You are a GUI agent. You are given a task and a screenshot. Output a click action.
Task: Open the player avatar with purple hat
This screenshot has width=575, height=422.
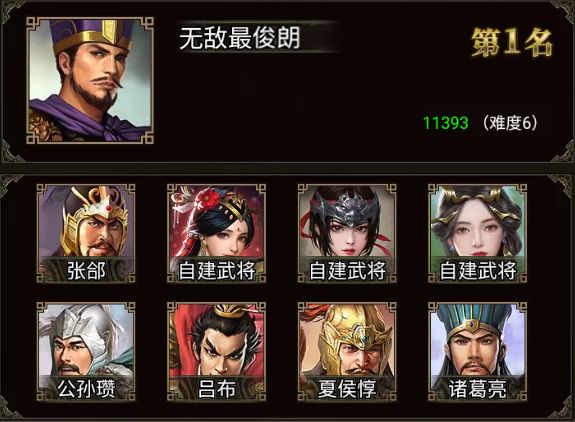[90, 80]
